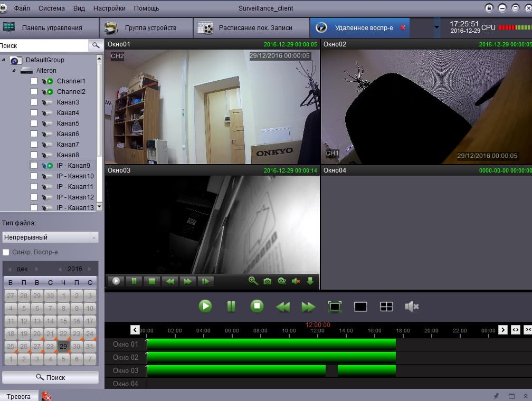Viewport: 532px width, 401px height.
Task: Click download arrow icon in Окно03 toolbar
Action: point(310,281)
